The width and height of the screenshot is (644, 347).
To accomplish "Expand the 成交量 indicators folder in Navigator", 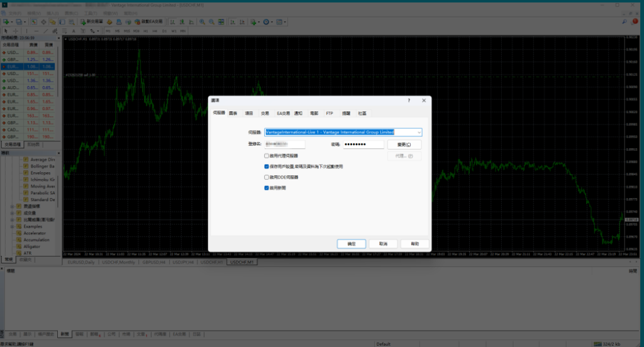I will [x=12, y=212].
